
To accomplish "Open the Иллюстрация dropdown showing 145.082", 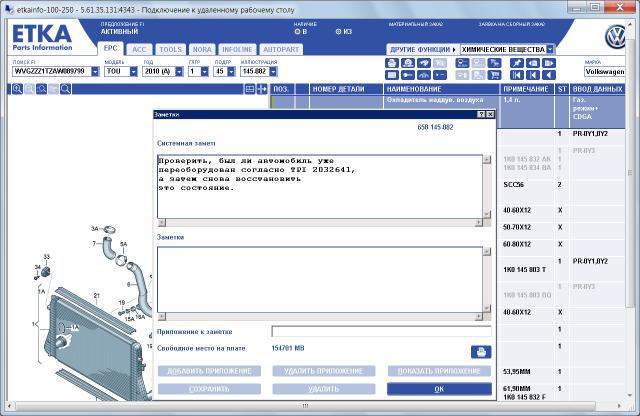I will [x=273, y=71].
